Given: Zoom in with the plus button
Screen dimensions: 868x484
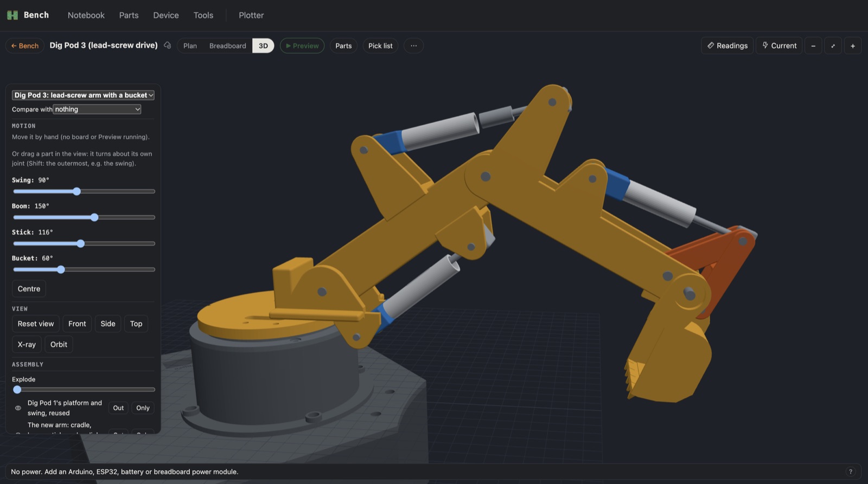Looking at the screenshot, I should coord(852,46).
